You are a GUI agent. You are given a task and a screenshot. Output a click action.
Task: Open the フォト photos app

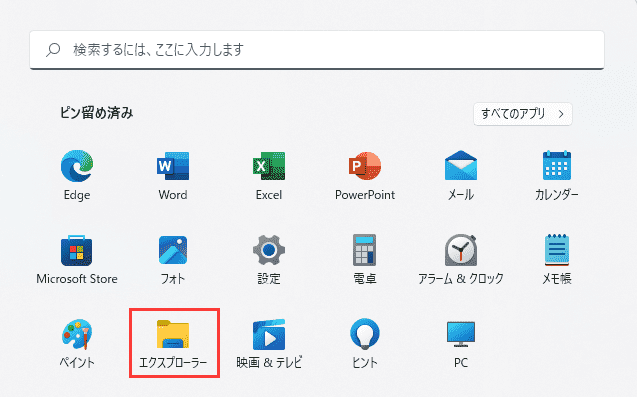click(173, 259)
